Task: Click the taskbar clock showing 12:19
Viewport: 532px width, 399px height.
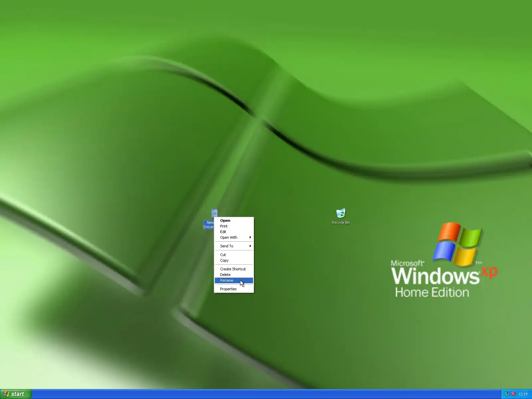Action: coord(523,394)
